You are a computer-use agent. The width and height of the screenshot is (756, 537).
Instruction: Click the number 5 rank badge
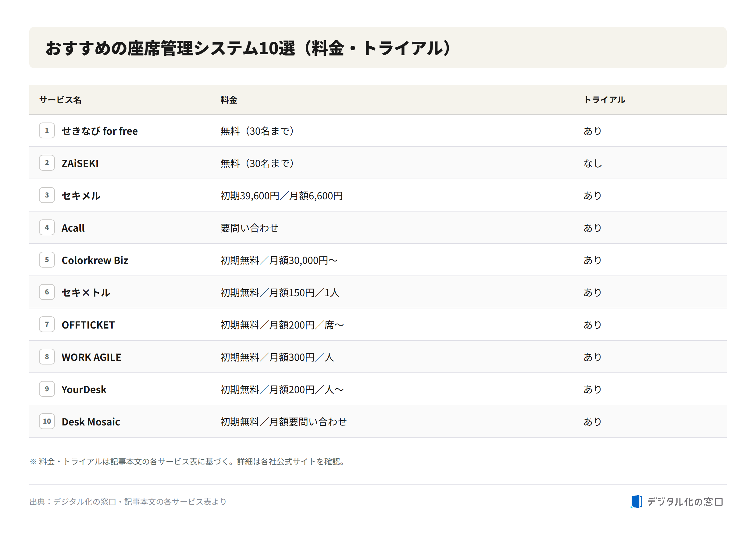(47, 260)
